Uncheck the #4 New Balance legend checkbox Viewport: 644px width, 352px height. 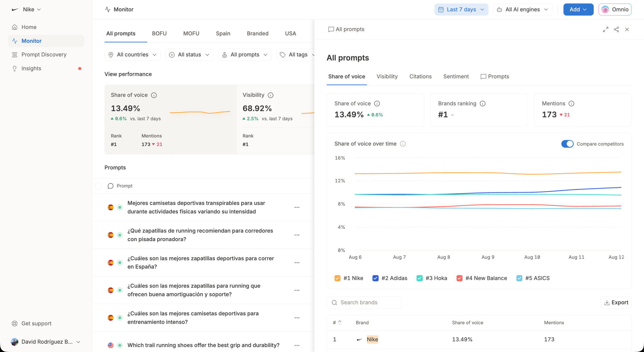[459, 278]
